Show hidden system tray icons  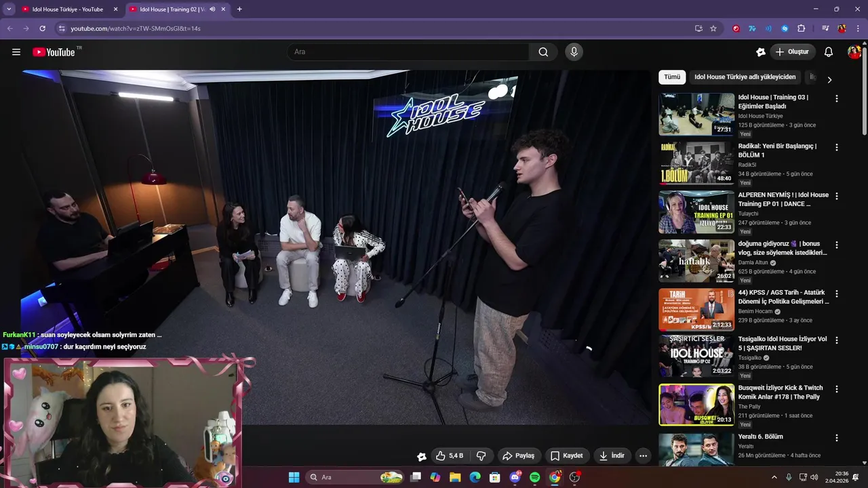click(774, 477)
